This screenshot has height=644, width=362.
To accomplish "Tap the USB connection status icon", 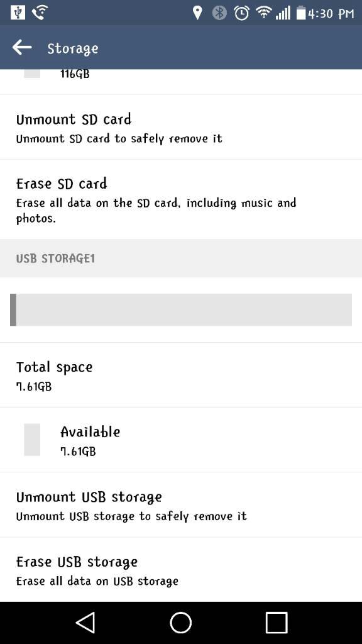I will pos(17,13).
